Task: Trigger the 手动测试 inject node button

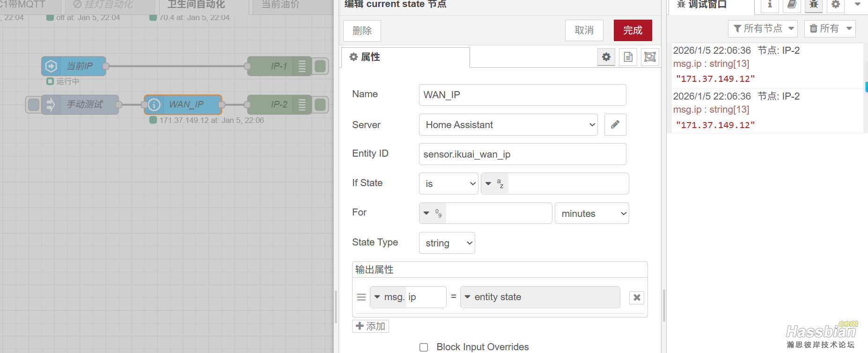Action: [x=34, y=105]
